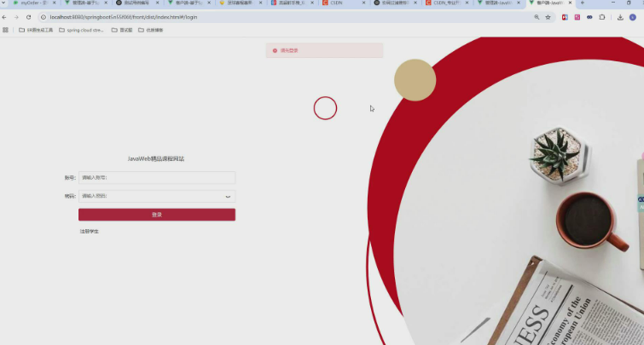The width and height of the screenshot is (644, 345).
Task: Open the 注册学生 student registration link
Action: click(89, 232)
